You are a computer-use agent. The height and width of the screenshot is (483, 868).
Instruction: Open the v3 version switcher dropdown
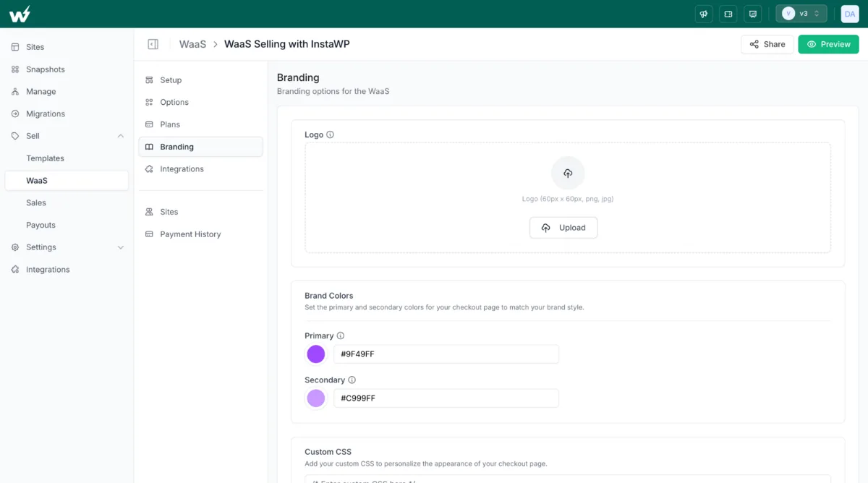coord(801,14)
